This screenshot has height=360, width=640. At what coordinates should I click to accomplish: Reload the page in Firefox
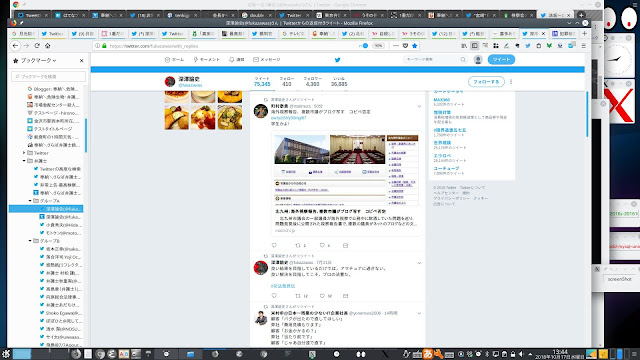coord(37,46)
